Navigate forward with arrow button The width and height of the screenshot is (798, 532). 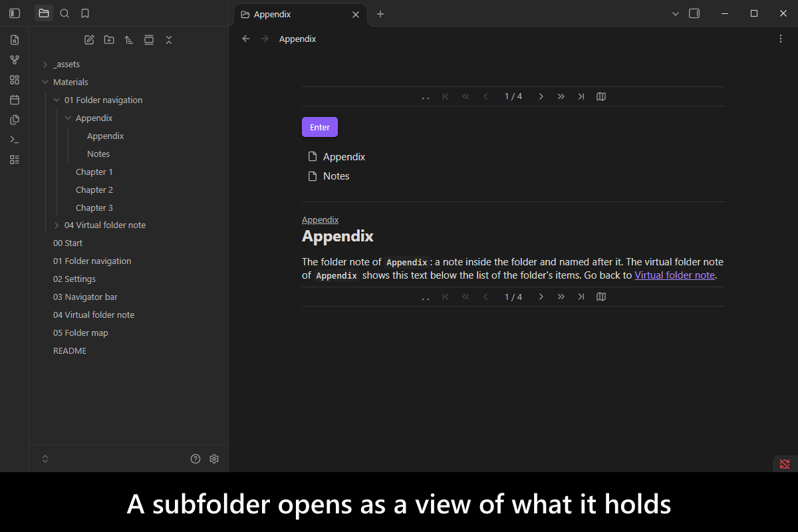click(265, 39)
